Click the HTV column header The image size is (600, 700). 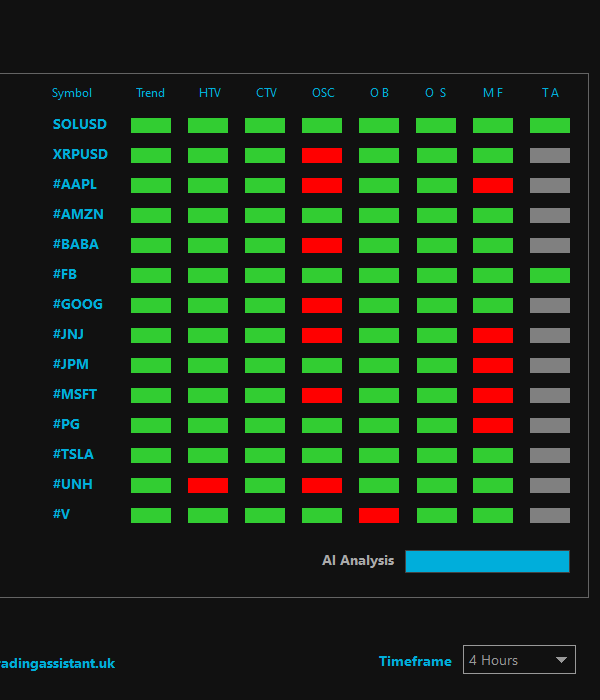click(210, 93)
